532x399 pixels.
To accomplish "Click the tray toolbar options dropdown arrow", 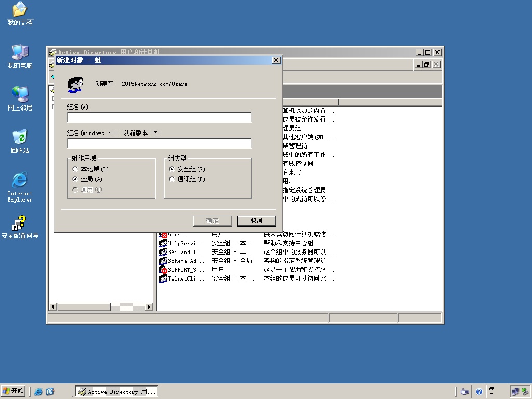I will 491,394.
